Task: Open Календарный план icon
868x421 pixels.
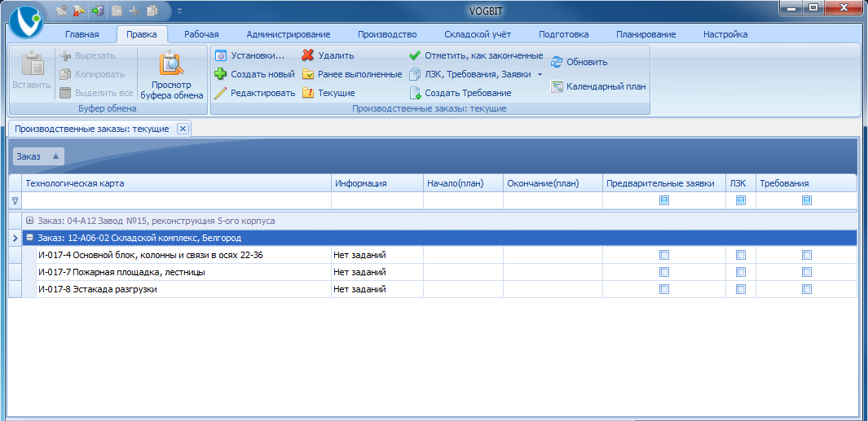Action: 557,86
